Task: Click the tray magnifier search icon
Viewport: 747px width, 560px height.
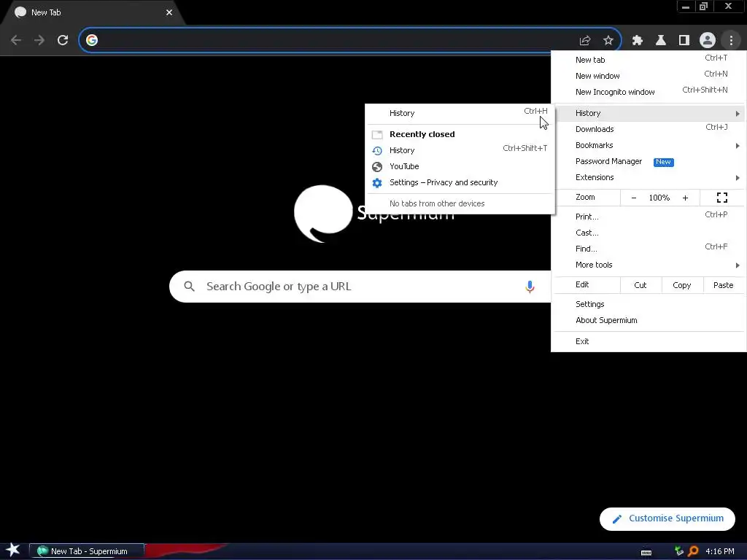Action: tap(693, 551)
